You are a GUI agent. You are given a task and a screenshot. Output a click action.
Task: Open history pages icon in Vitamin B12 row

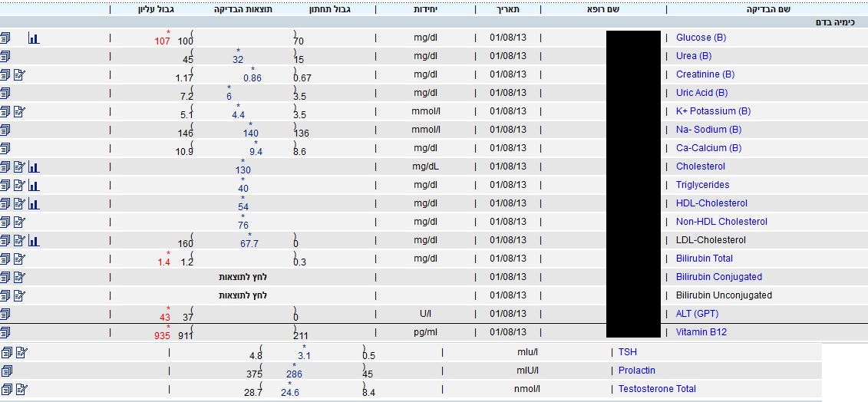(x=5, y=332)
